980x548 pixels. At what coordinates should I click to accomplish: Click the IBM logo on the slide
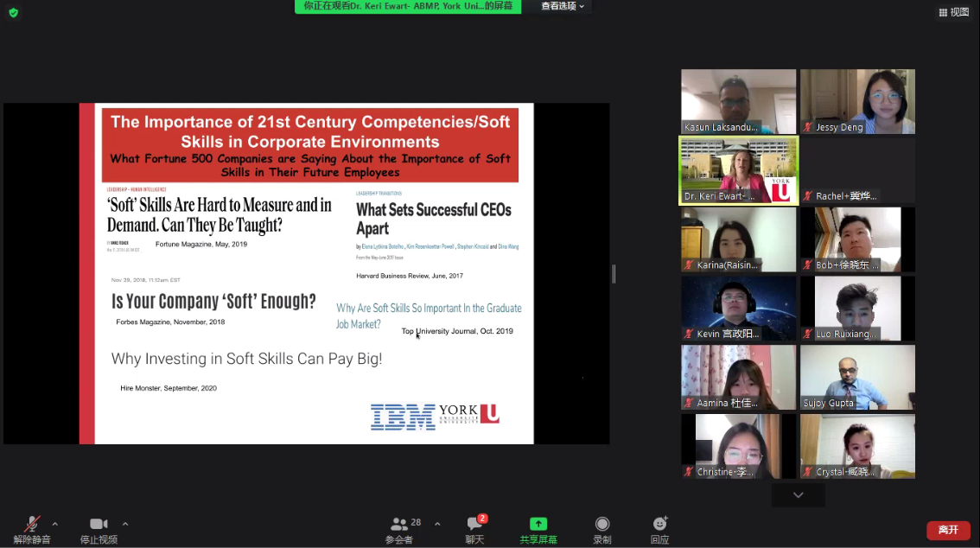tap(403, 417)
